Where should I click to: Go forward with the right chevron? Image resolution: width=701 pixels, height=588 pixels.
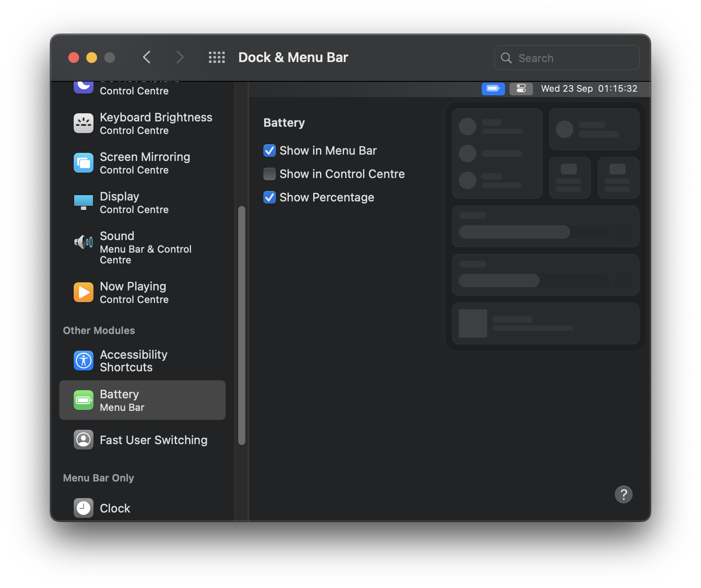[180, 57]
